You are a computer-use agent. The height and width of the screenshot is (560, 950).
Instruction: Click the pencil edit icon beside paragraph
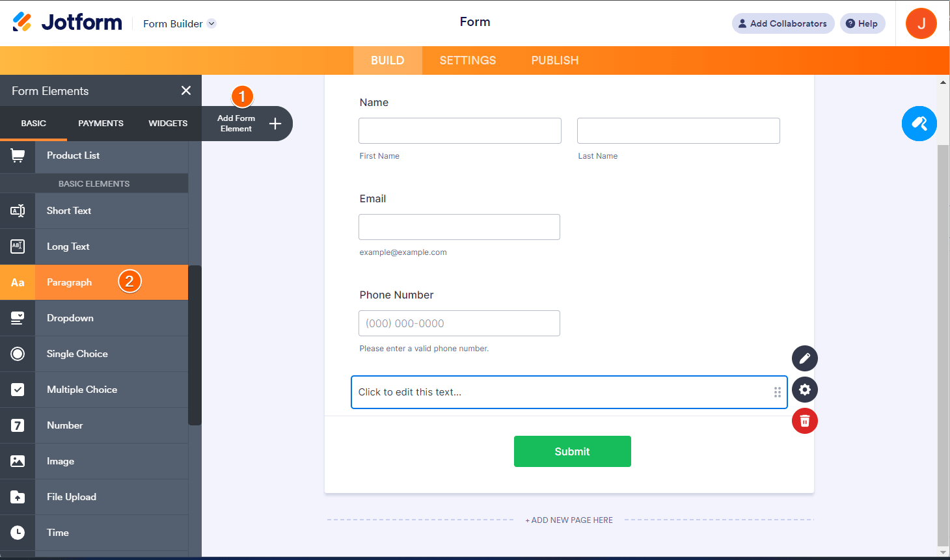805,358
